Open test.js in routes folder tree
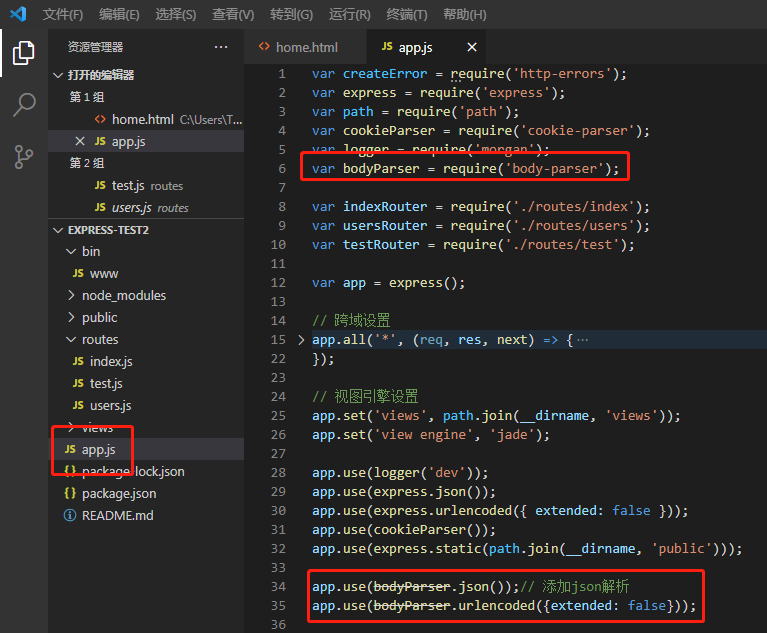The image size is (767, 633). pos(146,384)
